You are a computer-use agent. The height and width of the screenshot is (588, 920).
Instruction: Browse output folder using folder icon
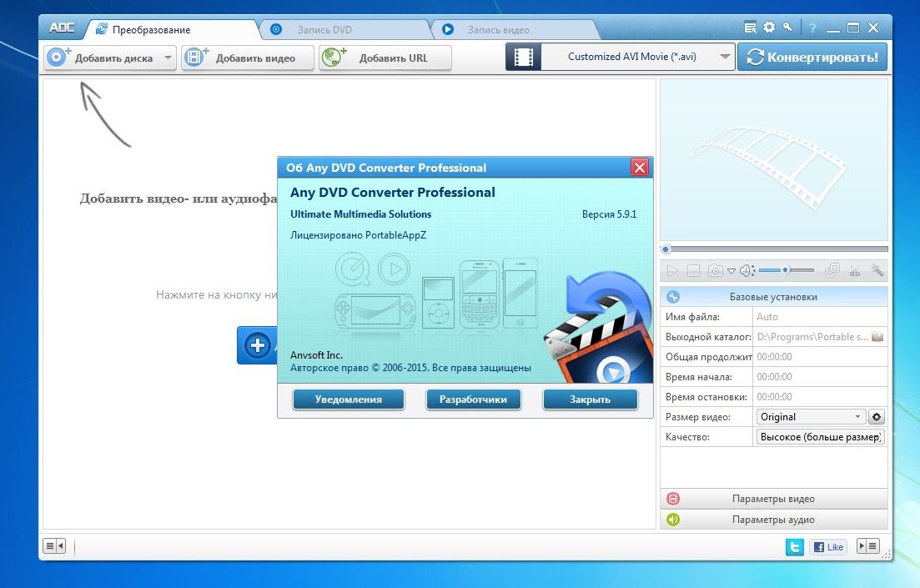pyautogui.click(x=877, y=337)
